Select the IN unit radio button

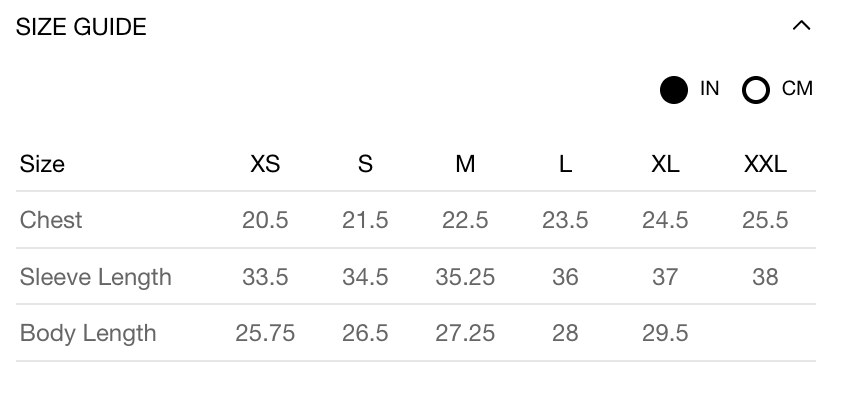[674, 90]
